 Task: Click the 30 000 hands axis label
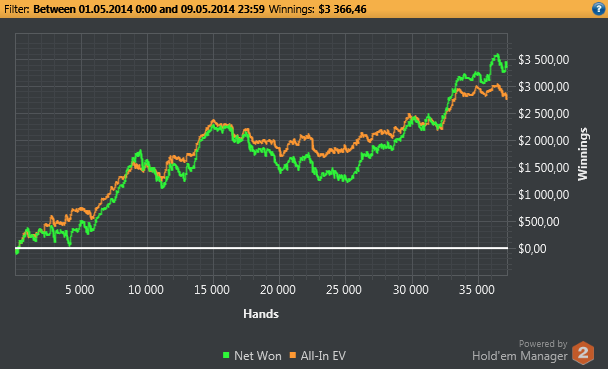(411, 290)
